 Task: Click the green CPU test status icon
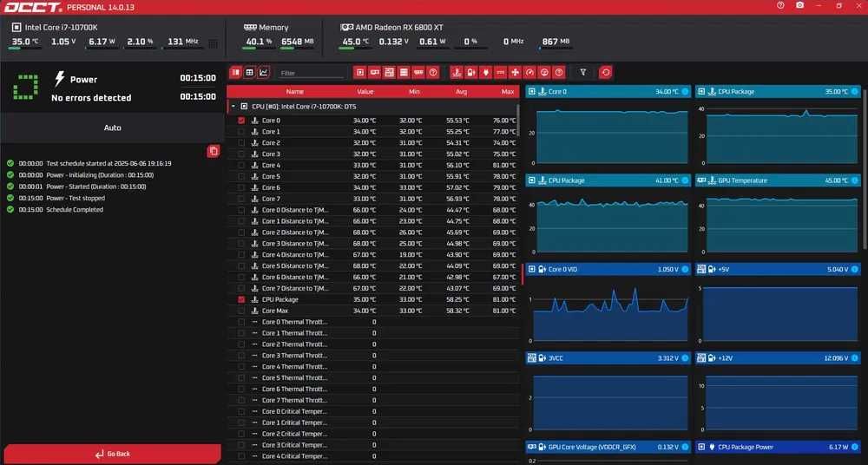[25, 88]
